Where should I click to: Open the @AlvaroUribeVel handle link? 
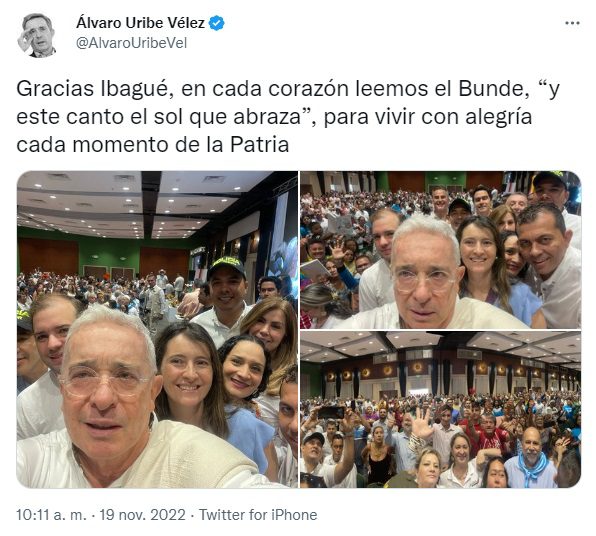[132, 43]
